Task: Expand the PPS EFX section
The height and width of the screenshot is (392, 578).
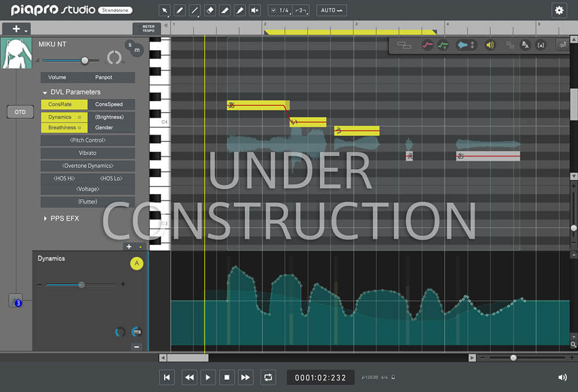Action: [45, 219]
